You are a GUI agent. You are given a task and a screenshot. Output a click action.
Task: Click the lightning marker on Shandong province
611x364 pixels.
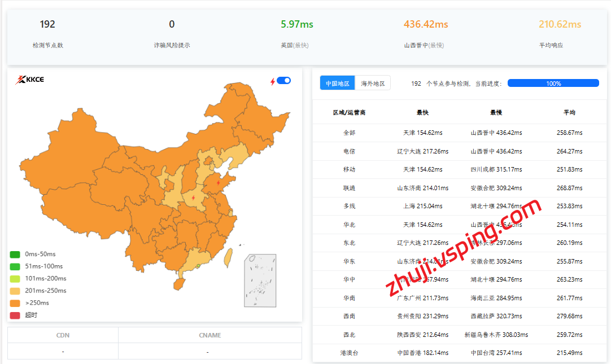tap(219, 183)
